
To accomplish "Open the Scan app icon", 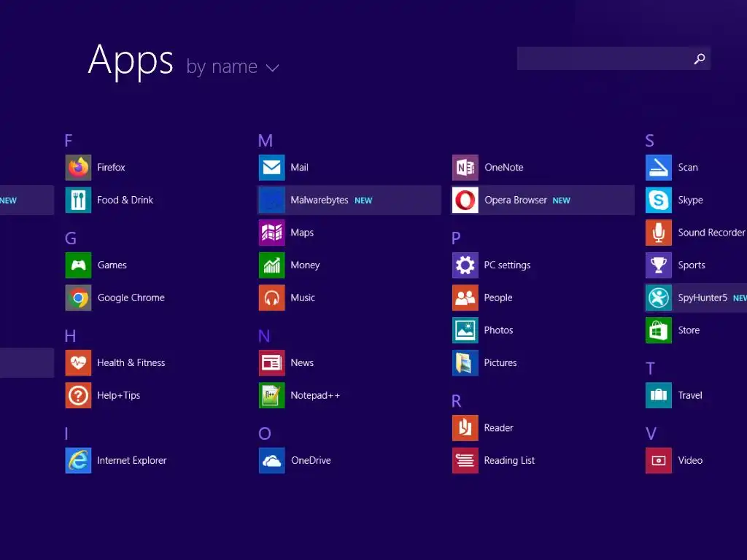I will tap(659, 168).
